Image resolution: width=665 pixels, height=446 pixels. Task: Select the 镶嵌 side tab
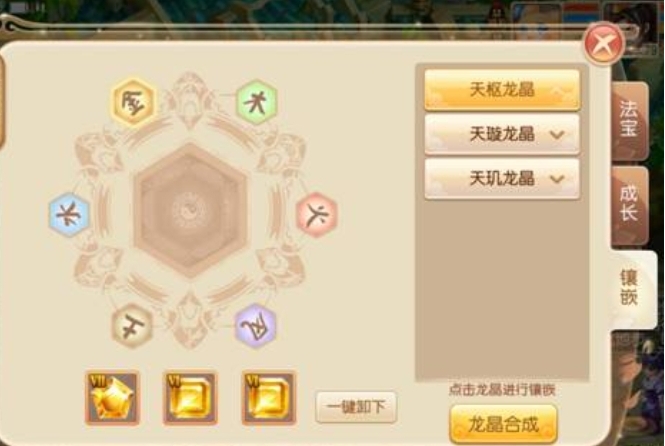(632, 289)
